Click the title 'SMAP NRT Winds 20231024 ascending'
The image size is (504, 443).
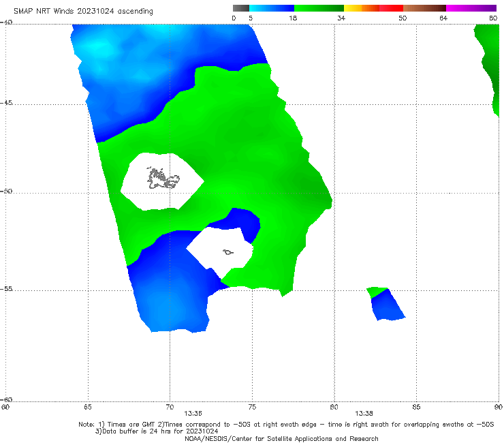click(83, 11)
